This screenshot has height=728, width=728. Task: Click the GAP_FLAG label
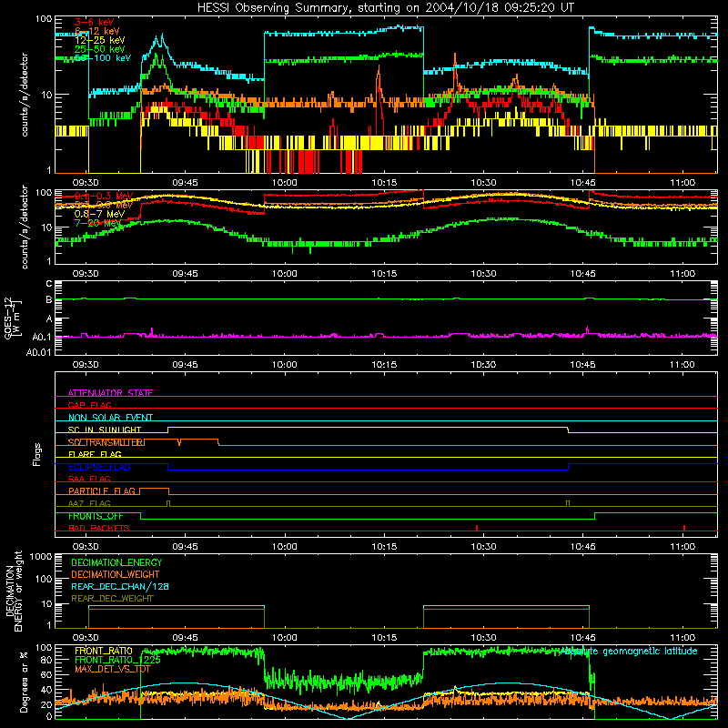89,405
